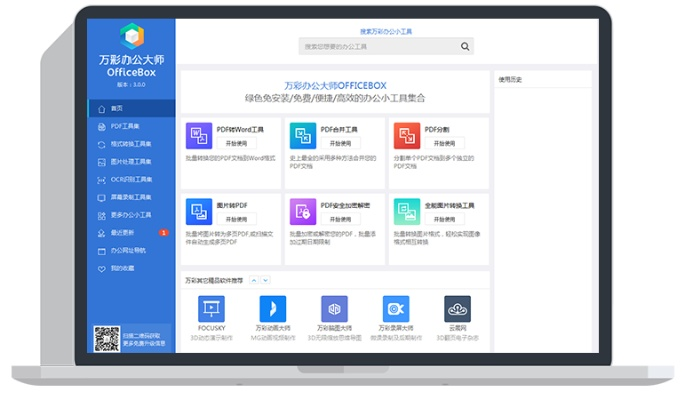Select the red PDF分割 icon

click(406, 135)
